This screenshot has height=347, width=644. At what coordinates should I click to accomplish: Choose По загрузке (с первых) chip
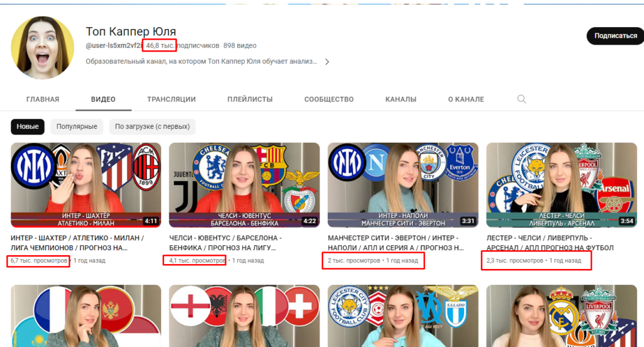[152, 126]
